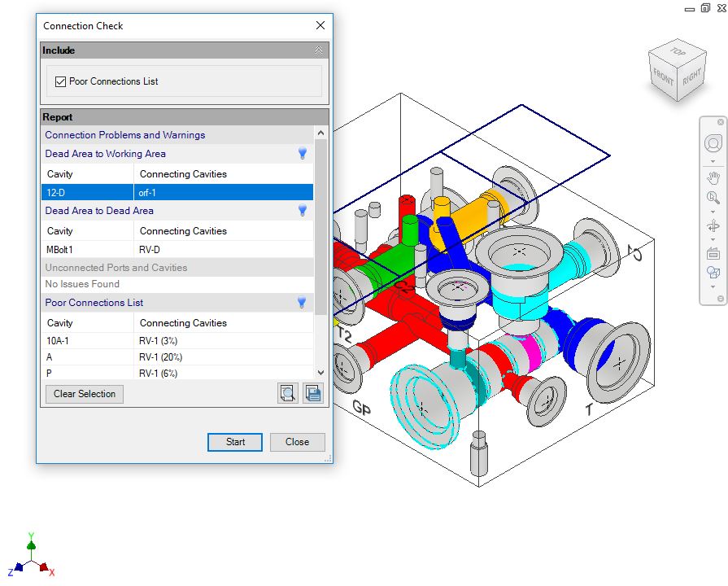Click the Dead Area to Working Area heading
The width and height of the screenshot is (728, 586).
106,154
